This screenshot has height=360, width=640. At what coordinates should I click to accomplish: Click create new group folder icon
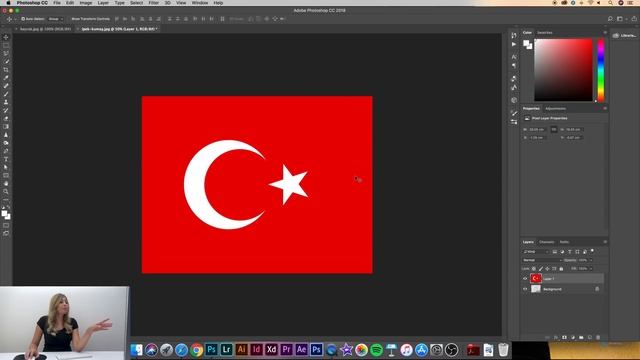(581, 338)
